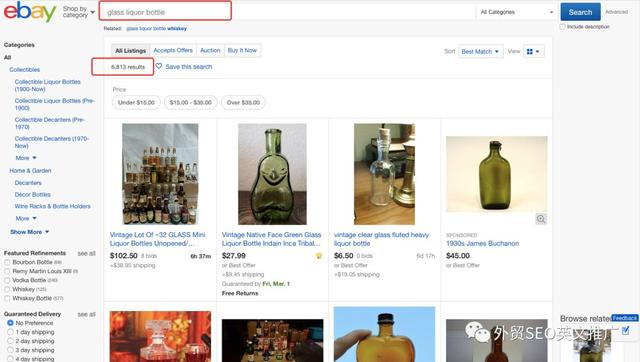Check the Remy Martin Louis XIII refinement
The height and width of the screenshot is (362, 640).
[7, 271]
